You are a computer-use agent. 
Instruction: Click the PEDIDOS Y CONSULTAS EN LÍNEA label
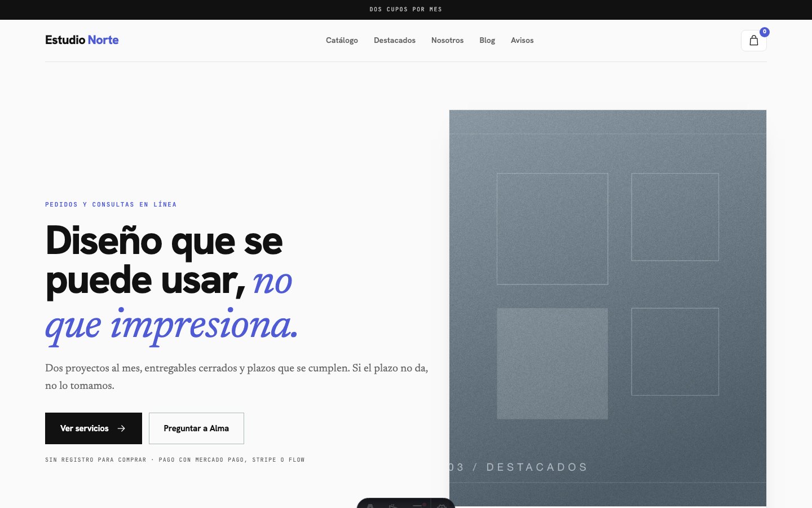(x=111, y=204)
